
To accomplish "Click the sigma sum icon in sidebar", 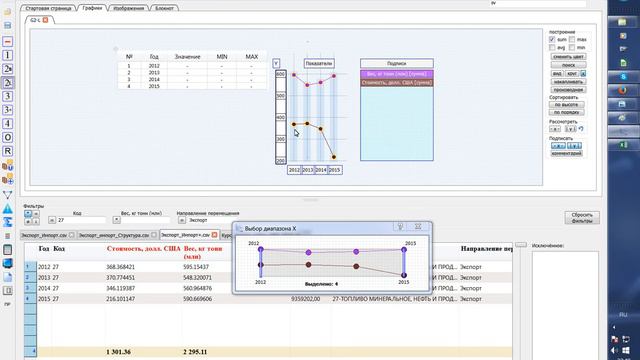I will pos(7,222).
